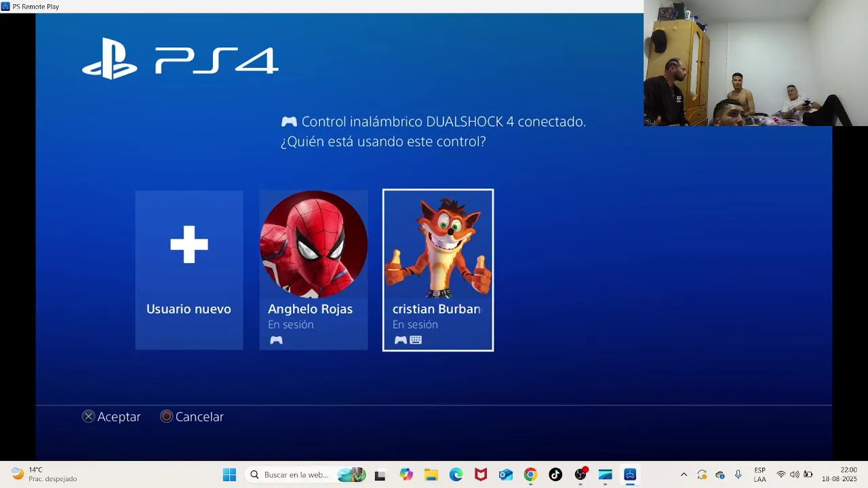Image resolution: width=868 pixels, height=488 pixels.
Task: Select Anghelo Rojas Spider-Man avatar
Action: click(314, 244)
